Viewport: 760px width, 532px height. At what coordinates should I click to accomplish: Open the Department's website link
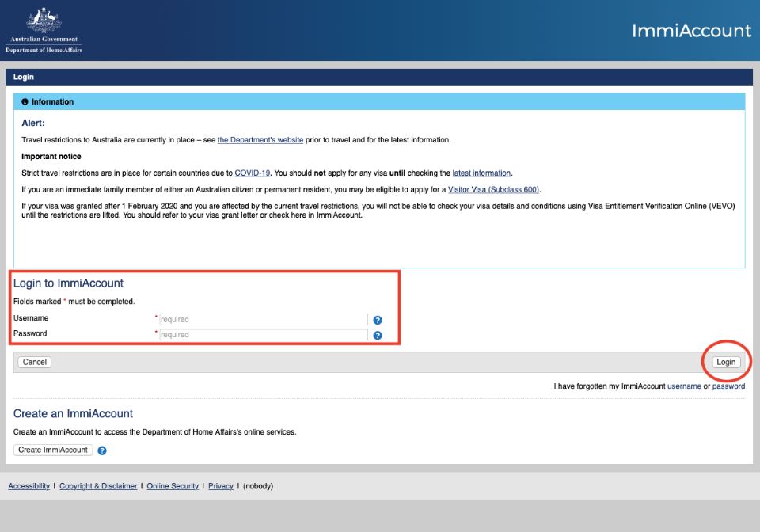point(260,140)
